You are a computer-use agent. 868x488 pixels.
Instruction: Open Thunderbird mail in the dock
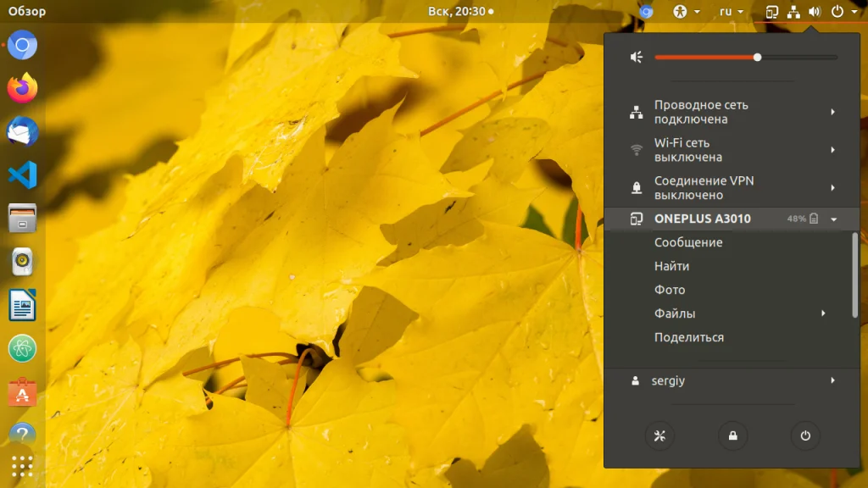pos(22,131)
